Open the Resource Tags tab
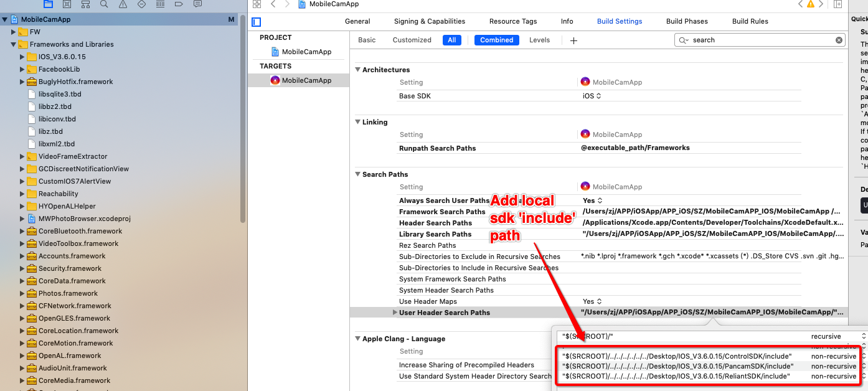 [513, 21]
